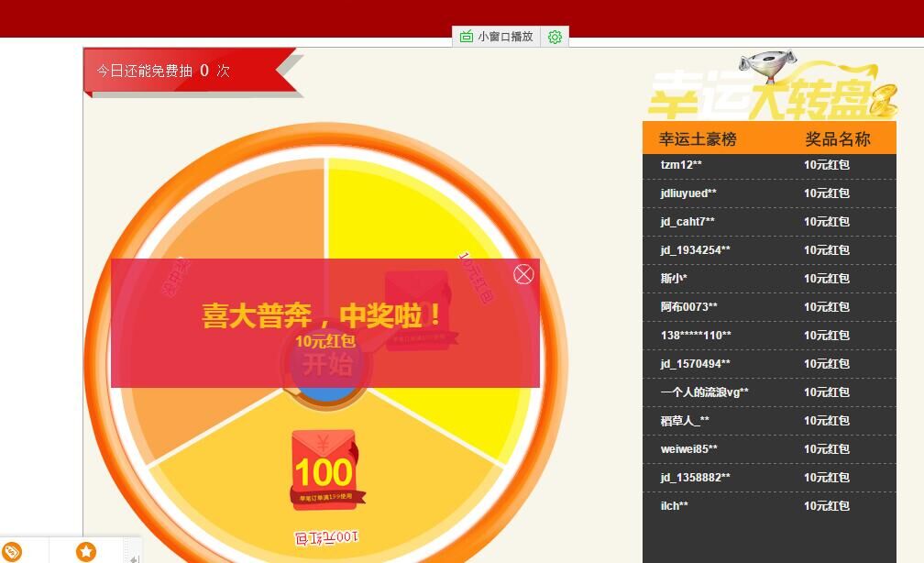924x563 pixels.
Task: Click the winner name 138*****110**
Action: point(696,335)
